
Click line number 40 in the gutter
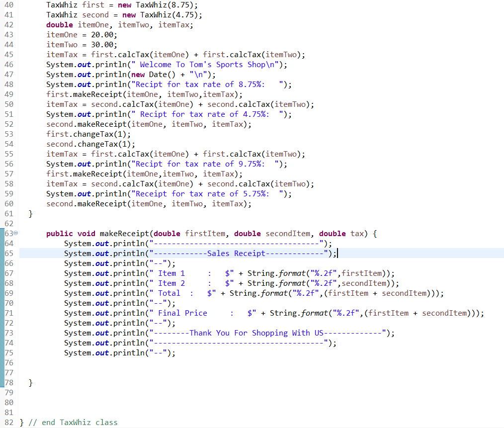tap(8, 5)
